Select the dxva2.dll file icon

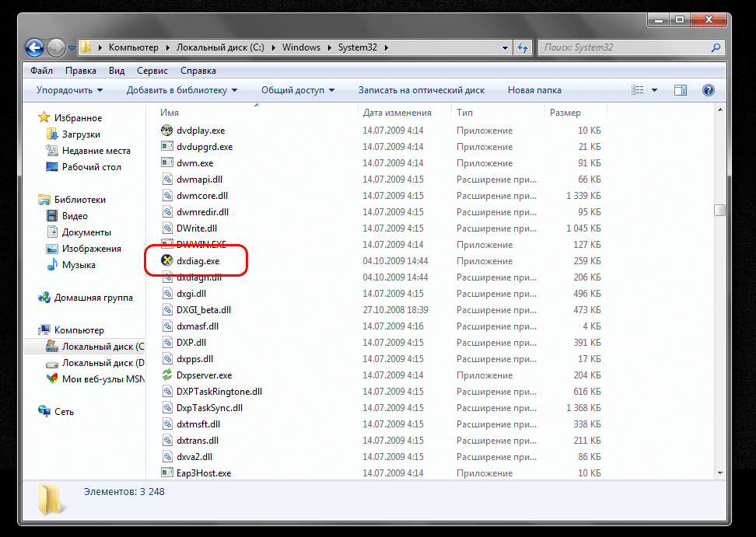tap(166, 457)
